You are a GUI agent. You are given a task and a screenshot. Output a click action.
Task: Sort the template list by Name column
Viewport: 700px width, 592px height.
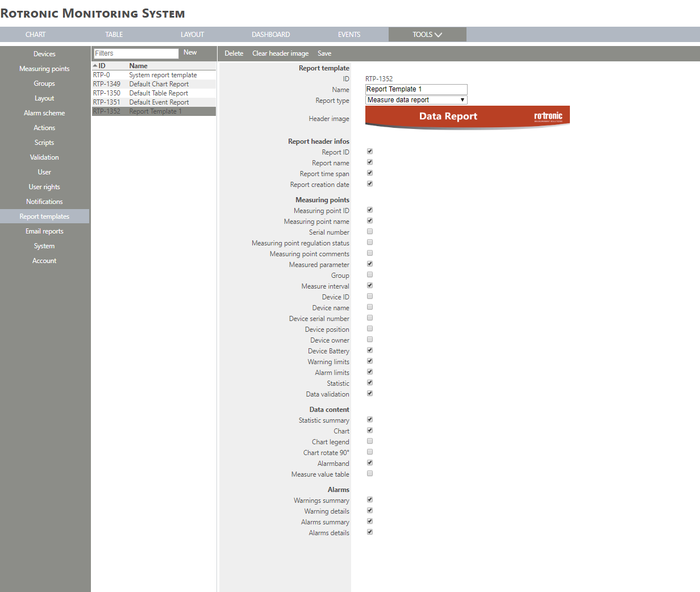[x=138, y=66]
